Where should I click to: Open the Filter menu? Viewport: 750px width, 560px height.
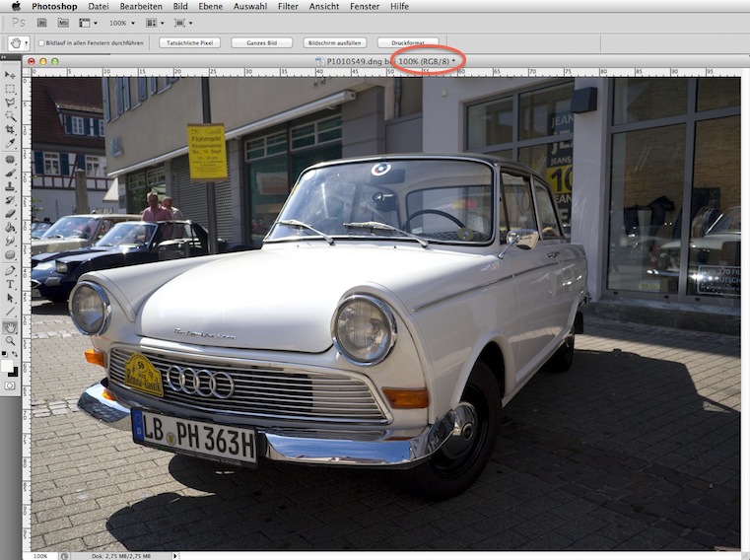point(288,6)
